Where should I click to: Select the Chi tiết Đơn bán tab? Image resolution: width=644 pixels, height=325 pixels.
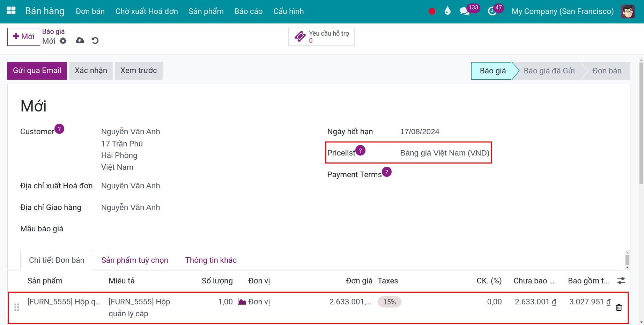(x=57, y=260)
